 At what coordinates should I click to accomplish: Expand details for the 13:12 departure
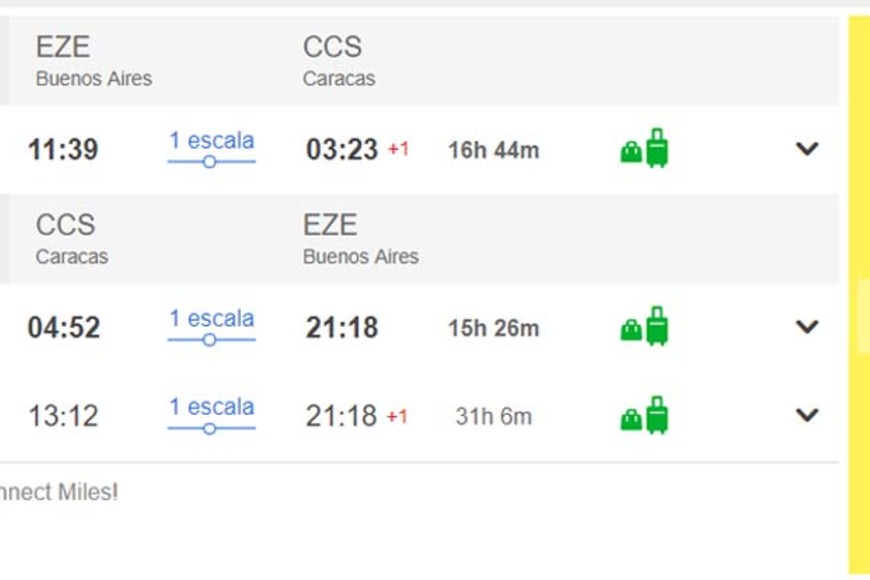tap(806, 415)
